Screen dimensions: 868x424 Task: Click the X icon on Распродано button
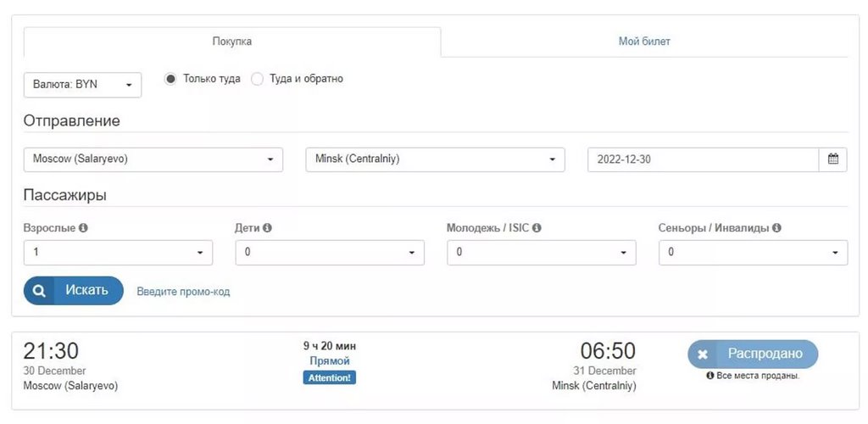703,354
